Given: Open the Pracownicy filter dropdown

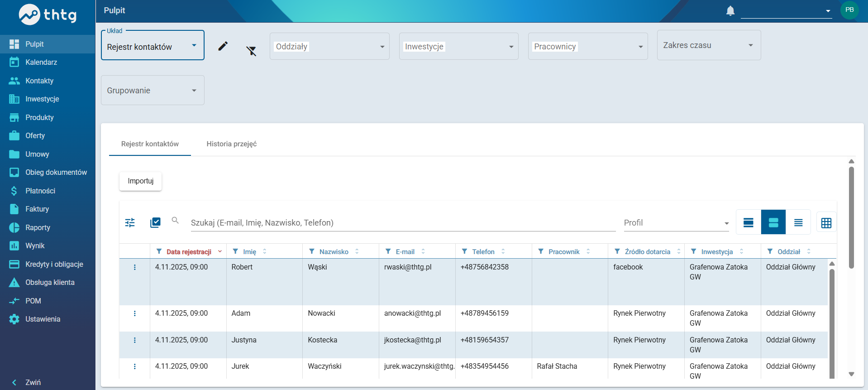Looking at the screenshot, I should coord(588,46).
